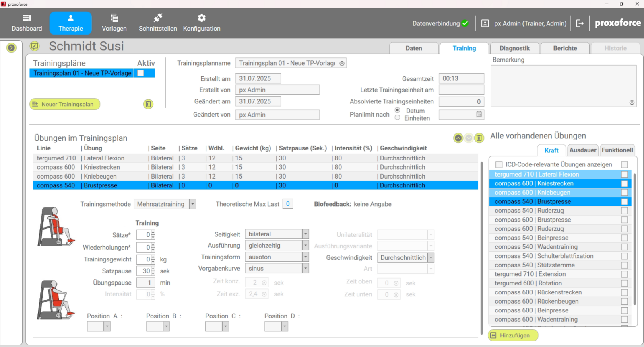
Task: Select the Einheiten plan limit option
Action: 398,118
